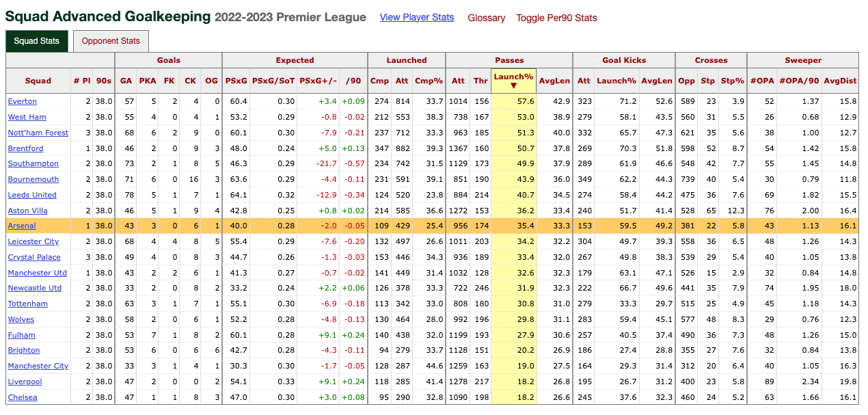Viewport: 868px width, 415px height.
Task: Open the Glossary
Action: pyautogui.click(x=487, y=18)
